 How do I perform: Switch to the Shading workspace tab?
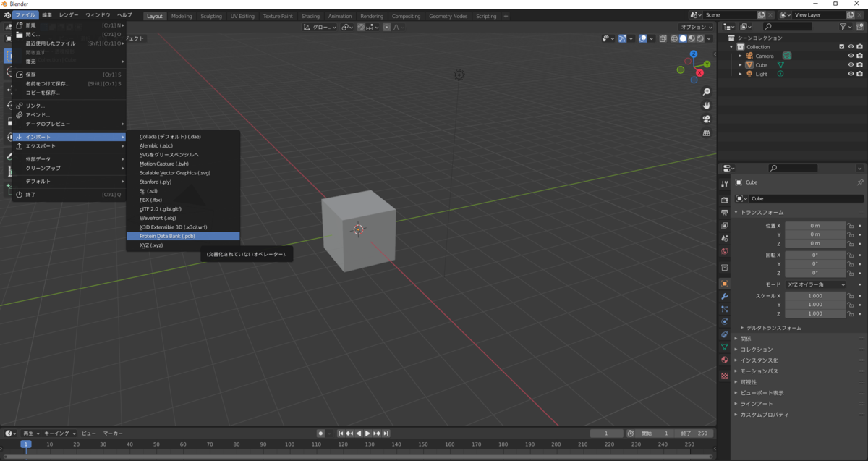[310, 16]
